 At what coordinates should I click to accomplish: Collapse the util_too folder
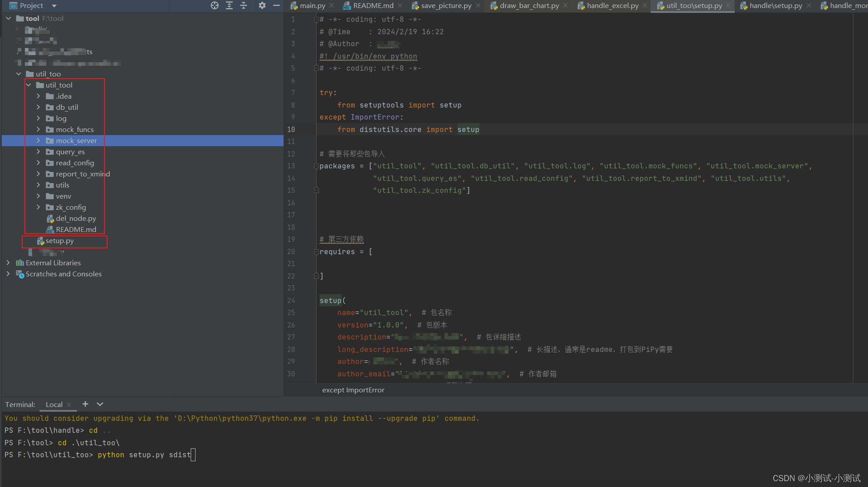[18, 74]
